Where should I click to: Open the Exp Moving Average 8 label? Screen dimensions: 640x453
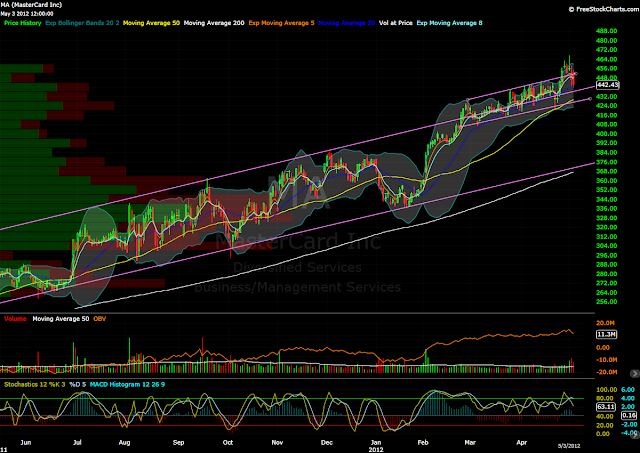(x=449, y=23)
